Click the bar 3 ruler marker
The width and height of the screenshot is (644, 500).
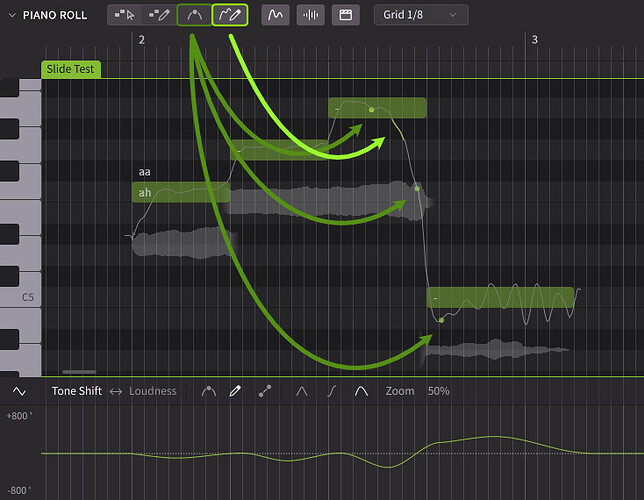pos(534,40)
